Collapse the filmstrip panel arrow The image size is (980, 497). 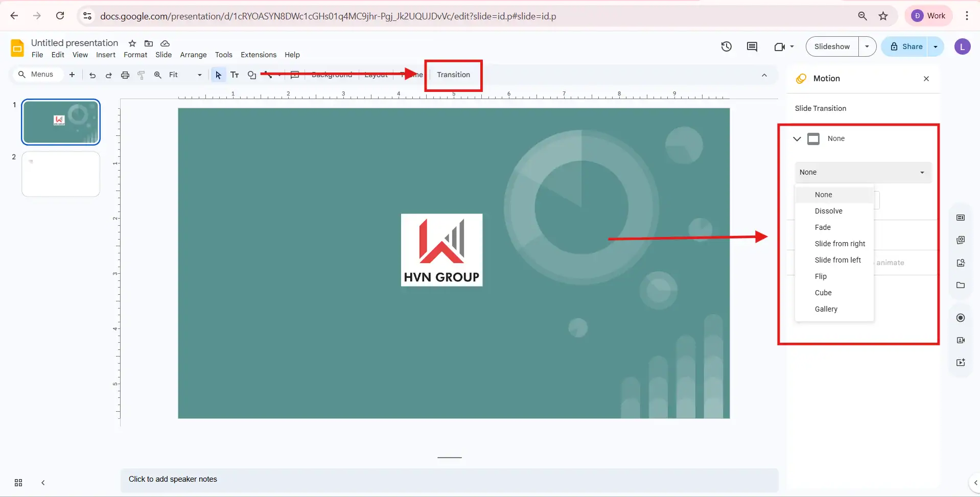[43, 483]
